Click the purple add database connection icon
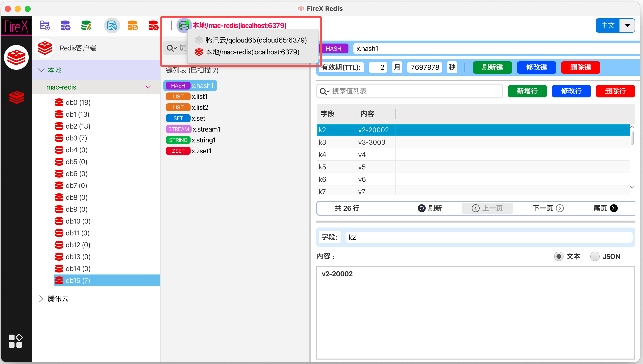643x364 pixels. (x=65, y=25)
